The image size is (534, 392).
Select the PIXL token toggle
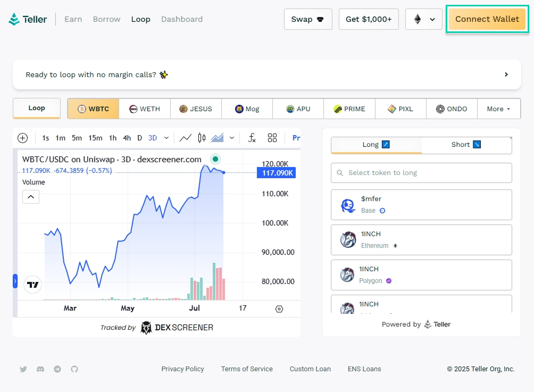point(400,109)
